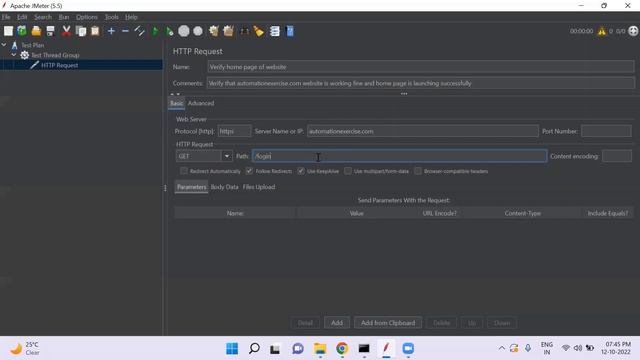Click the Toggle enable/disable toolbar icon

(x=139, y=31)
